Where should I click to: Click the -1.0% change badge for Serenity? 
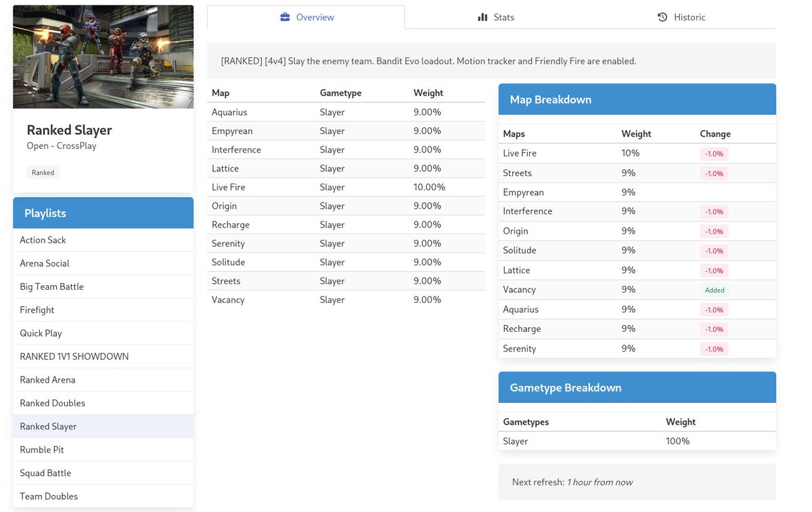pyautogui.click(x=715, y=349)
